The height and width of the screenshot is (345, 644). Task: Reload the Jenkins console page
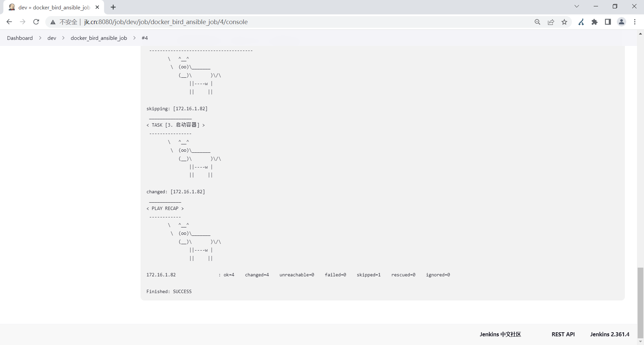(x=36, y=22)
